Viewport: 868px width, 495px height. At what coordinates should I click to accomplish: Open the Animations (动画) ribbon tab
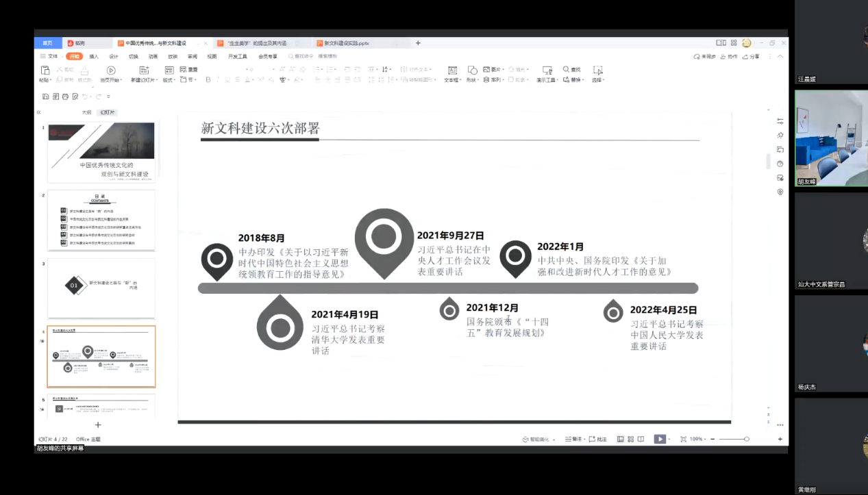153,56
